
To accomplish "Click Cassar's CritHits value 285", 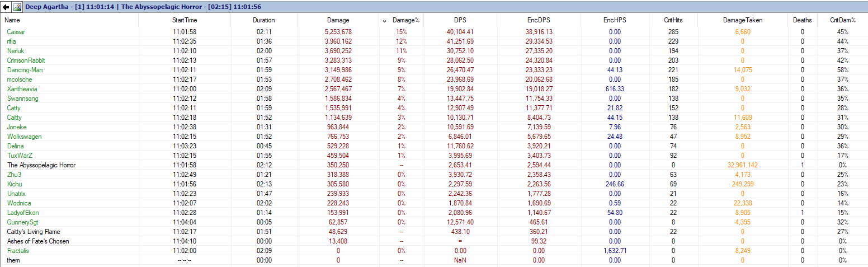I will (673, 32).
